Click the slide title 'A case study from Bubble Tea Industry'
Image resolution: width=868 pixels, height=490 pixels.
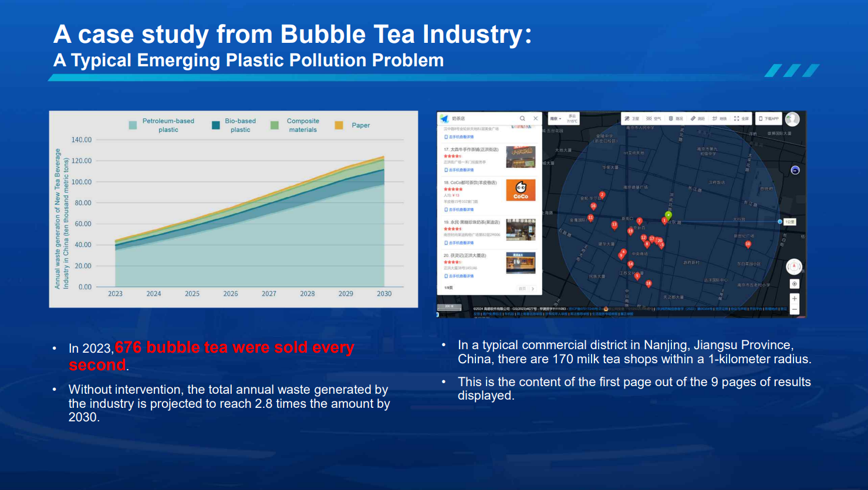[x=292, y=34]
